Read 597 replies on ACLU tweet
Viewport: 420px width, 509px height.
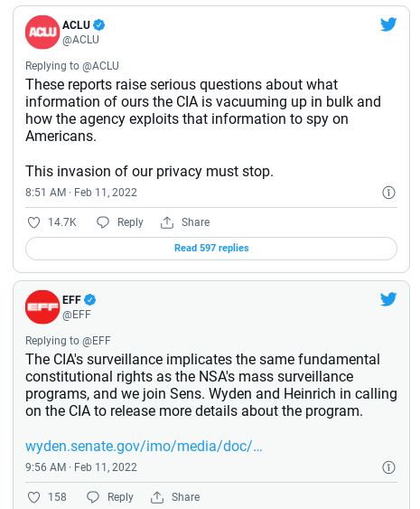tap(211, 249)
